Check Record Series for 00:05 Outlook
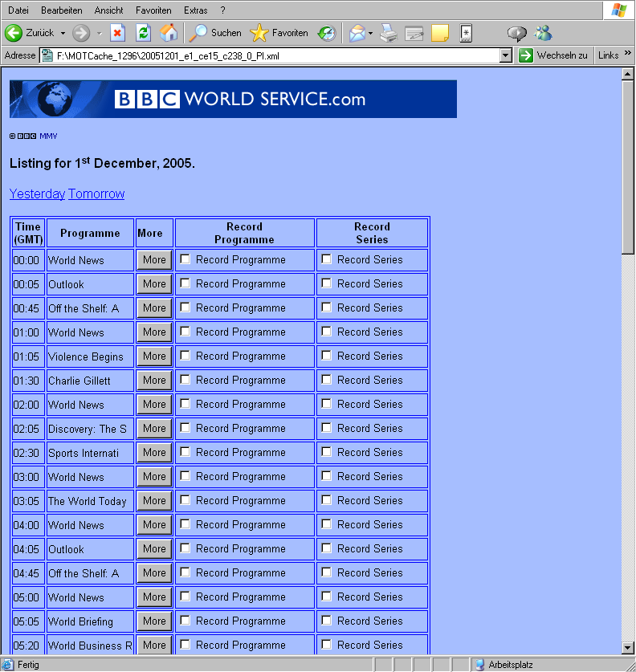 click(x=327, y=283)
